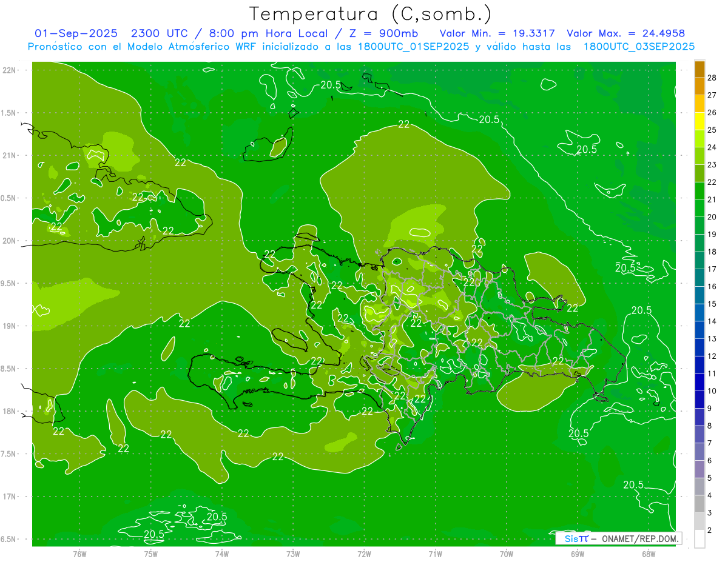This screenshot has height=562, width=728.
Task: Click the "75W" longitude axis label
Action: pyautogui.click(x=151, y=554)
